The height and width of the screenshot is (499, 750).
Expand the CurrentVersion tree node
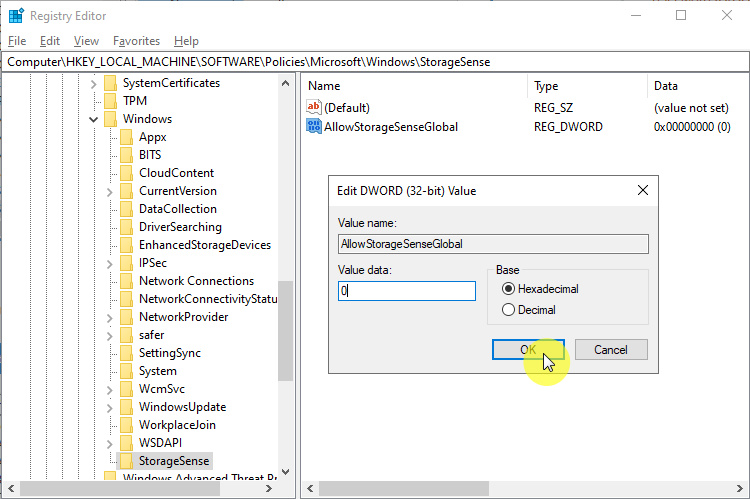(109, 191)
